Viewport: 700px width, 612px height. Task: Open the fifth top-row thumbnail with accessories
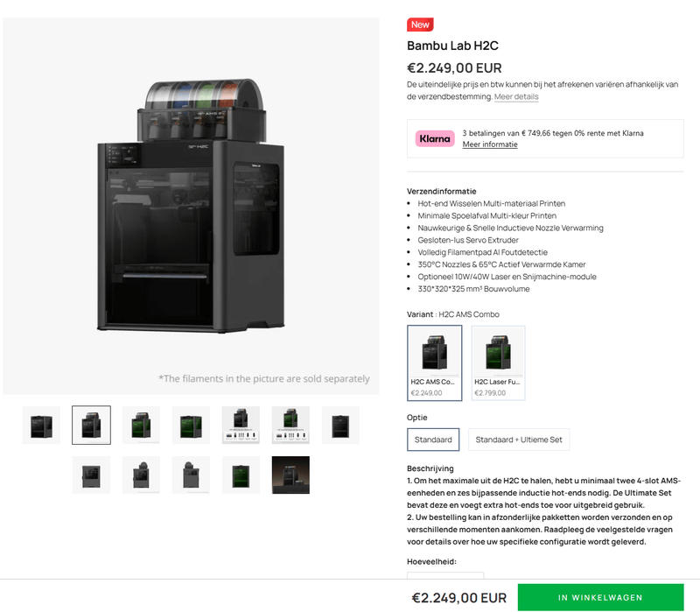click(x=241, y=426)
